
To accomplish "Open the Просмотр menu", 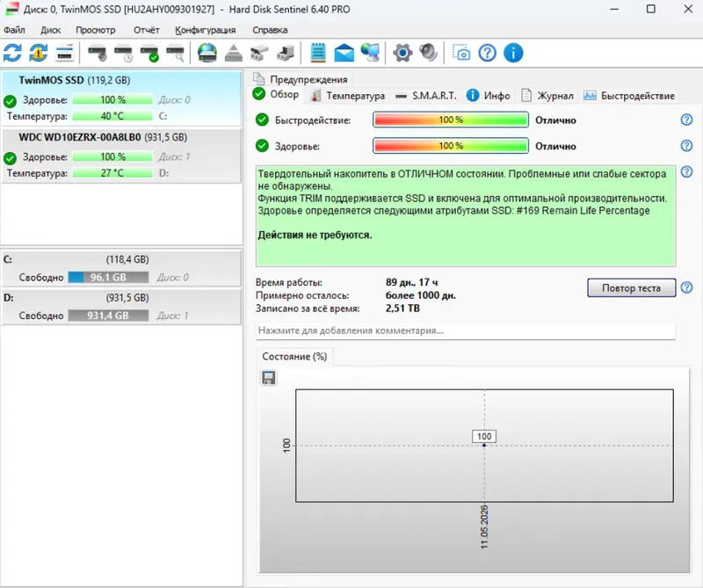I will pyautogui.click(x=96, y=30).
